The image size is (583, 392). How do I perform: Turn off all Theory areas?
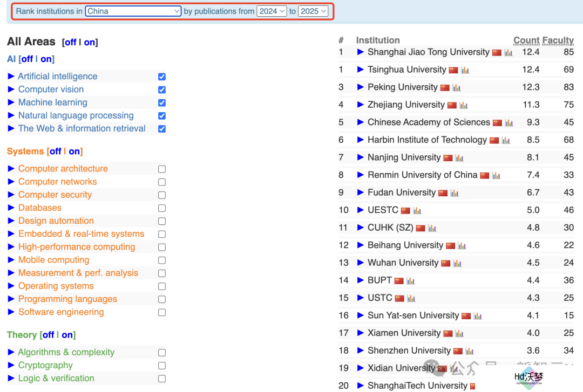pyautogui.click(x=49, y=335)
